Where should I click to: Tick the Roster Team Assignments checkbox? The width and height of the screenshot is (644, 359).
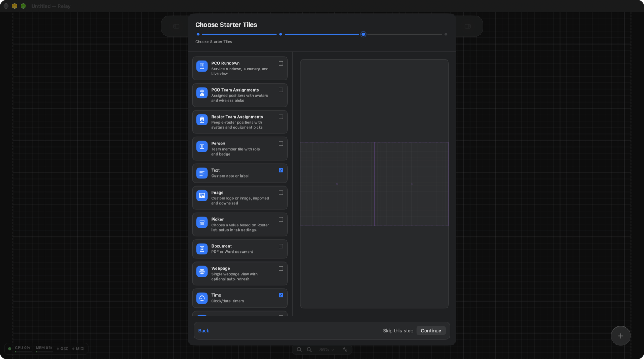coord(281,117)
